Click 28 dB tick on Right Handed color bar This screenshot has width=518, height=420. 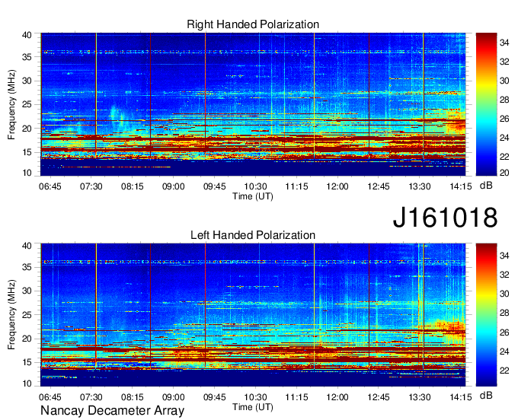coord(504,100)
